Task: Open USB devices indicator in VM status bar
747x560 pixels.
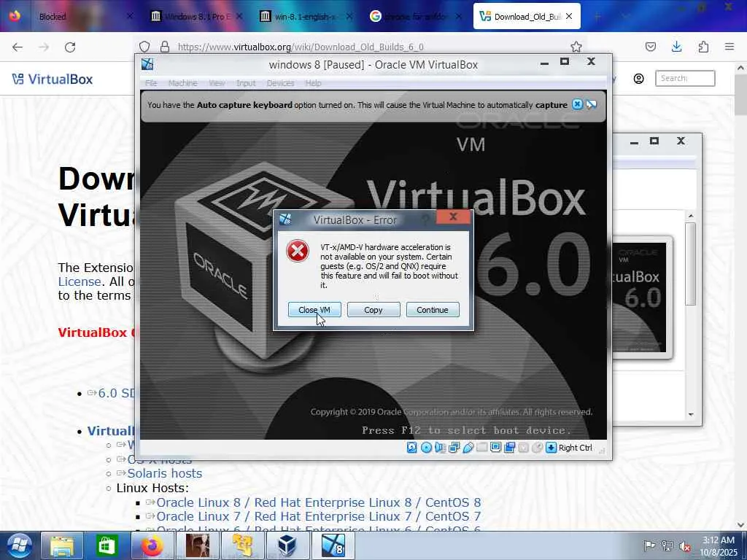Action: [x=468, y=448]
